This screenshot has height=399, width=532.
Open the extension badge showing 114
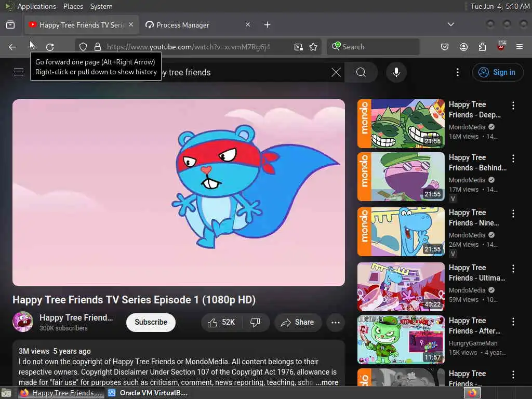tap(501, 46)
